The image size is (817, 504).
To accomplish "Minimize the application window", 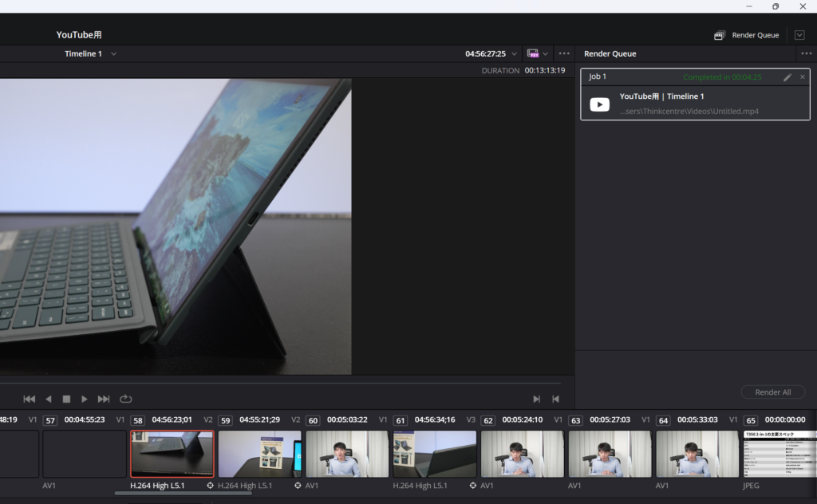I will [x=748, y=6].
